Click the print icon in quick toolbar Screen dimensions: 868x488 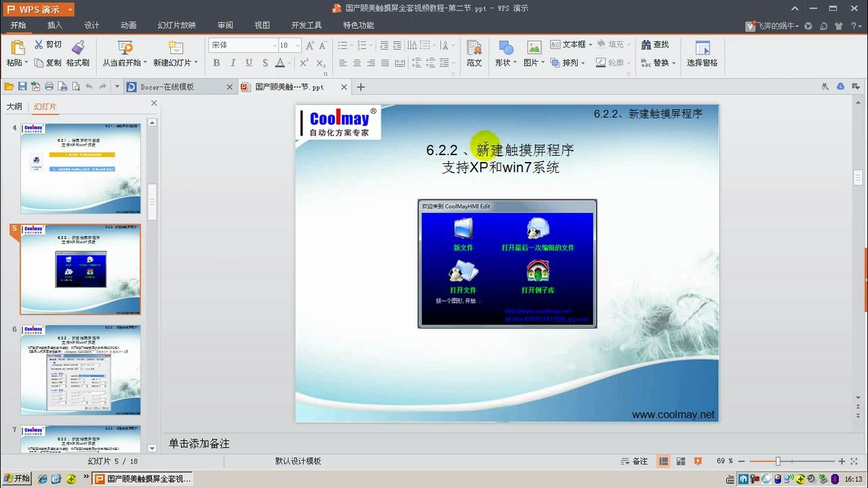point(49,87)
